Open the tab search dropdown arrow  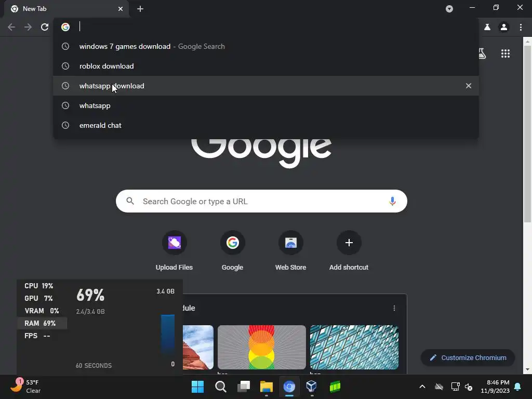(x=449, y=9)
